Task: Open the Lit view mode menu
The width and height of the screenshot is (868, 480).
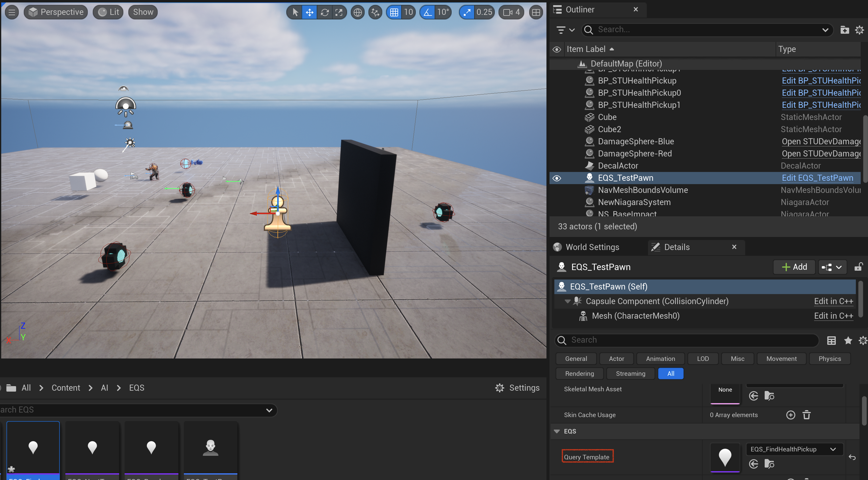Action: pyautogui.click(x=108, y=12)
